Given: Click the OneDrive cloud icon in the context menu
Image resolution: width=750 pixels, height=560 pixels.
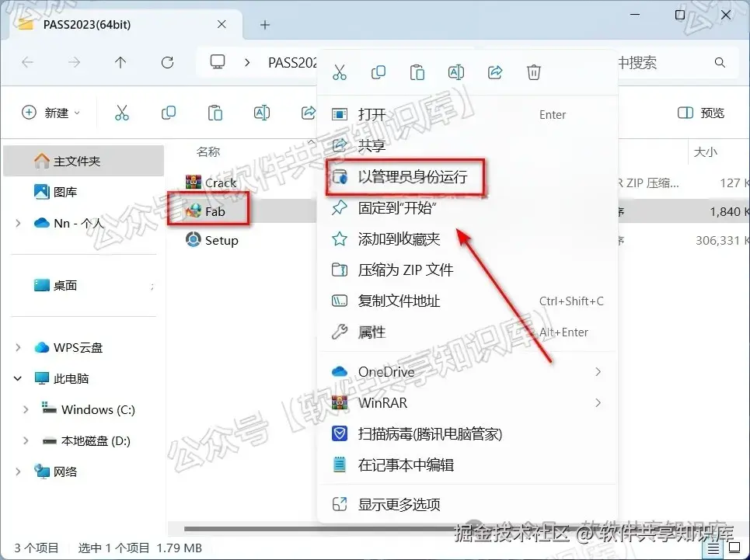Looking at the screenshot, I should click(339, 371).
